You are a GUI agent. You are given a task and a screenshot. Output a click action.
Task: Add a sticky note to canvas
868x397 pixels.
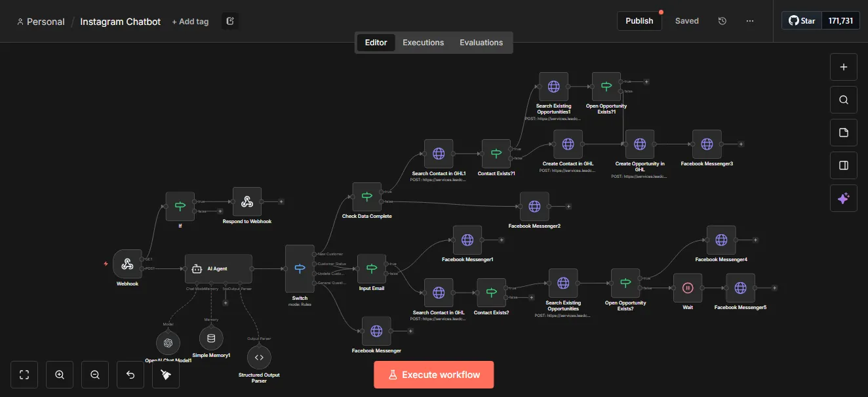click(x=844, y=133)
